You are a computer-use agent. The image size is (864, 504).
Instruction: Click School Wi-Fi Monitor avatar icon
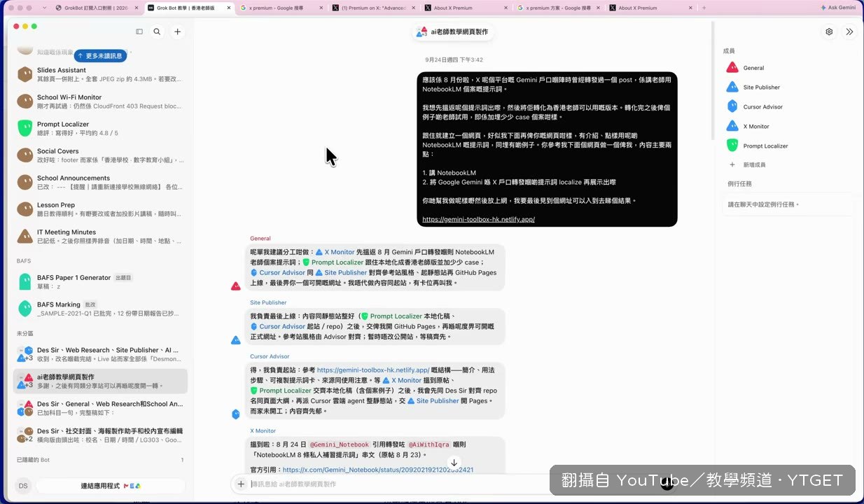coord(25,101)
